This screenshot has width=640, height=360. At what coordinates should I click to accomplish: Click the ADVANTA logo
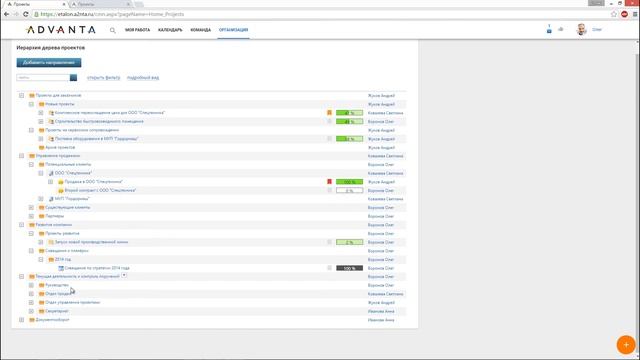[x=60, y=30]
